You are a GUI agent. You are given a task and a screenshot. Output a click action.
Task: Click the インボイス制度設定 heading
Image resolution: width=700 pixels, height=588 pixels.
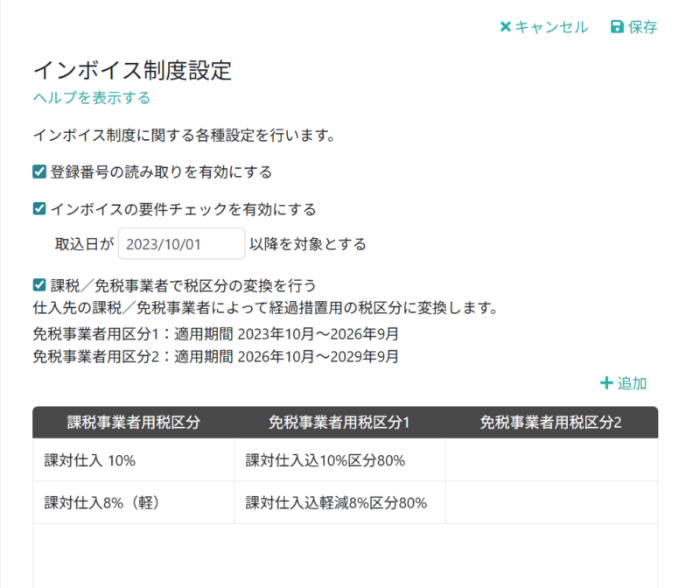[133, 71]
